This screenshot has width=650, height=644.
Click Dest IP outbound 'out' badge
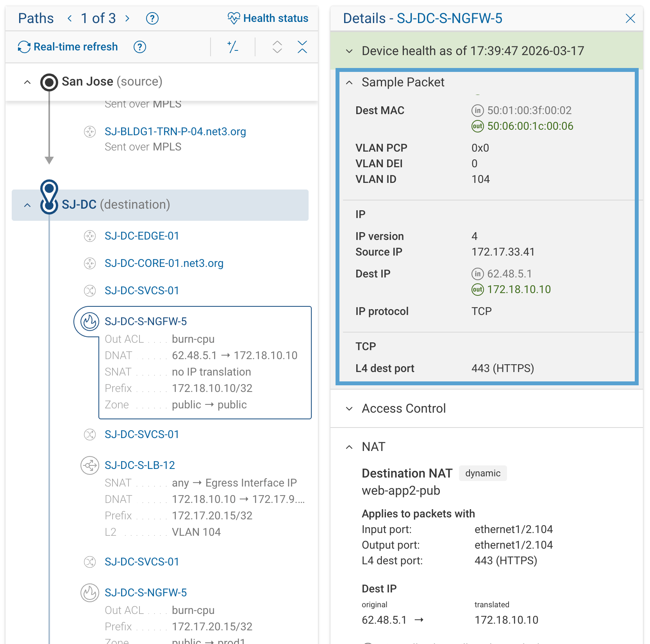[477, 290]
